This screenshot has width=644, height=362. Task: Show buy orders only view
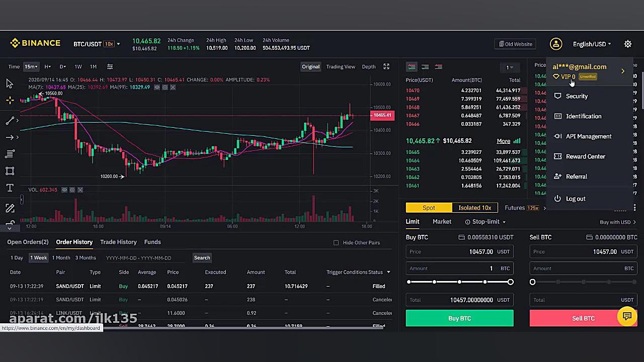point(425,67)
